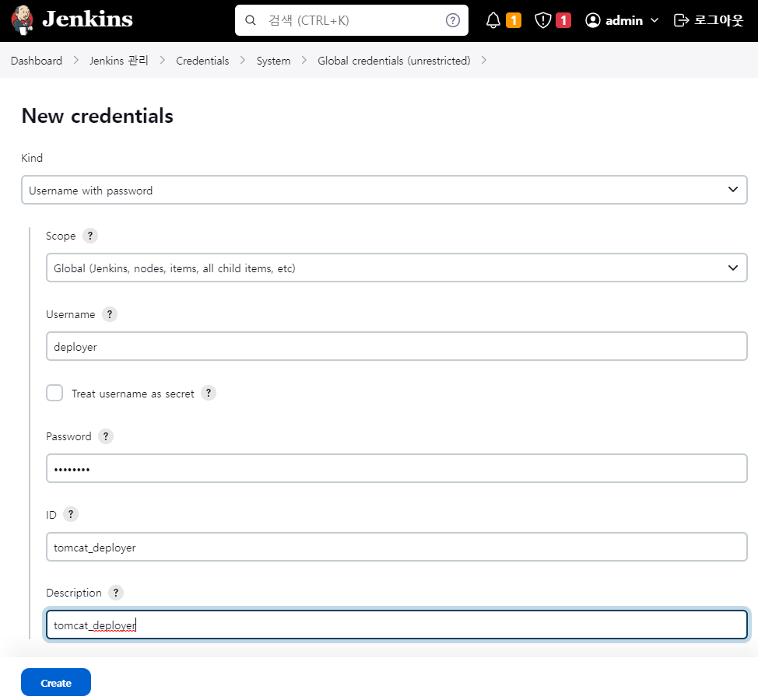Open Jenkins 관리 breadcrumb

tap(118, 61)
